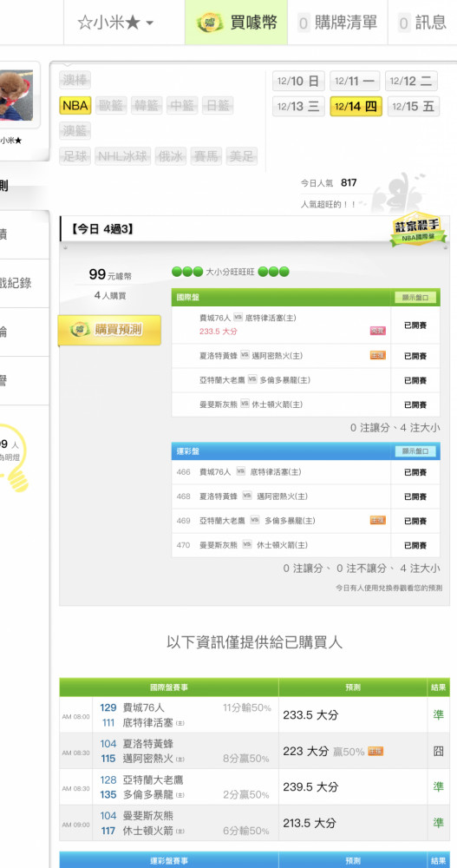Select the 澳籃 league filter

click(75, 131)
